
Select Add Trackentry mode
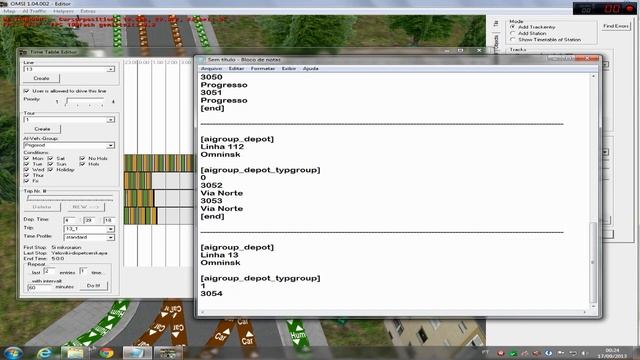tap(513, 27)
